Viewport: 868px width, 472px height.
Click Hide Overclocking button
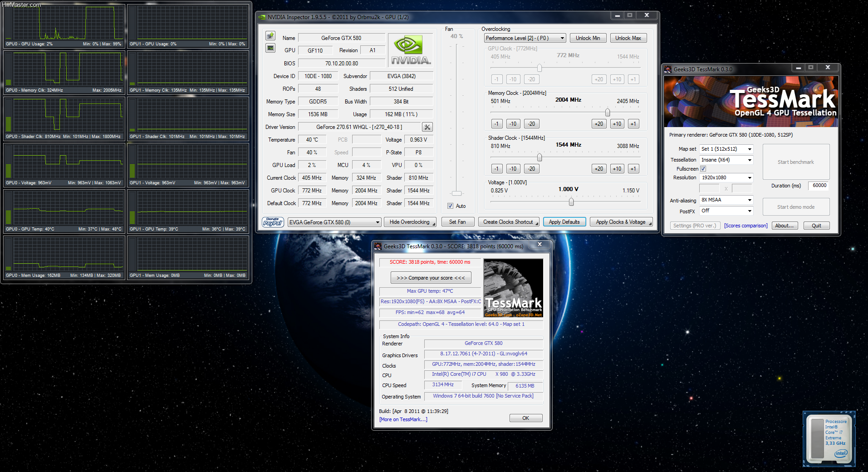click(410, 222)
